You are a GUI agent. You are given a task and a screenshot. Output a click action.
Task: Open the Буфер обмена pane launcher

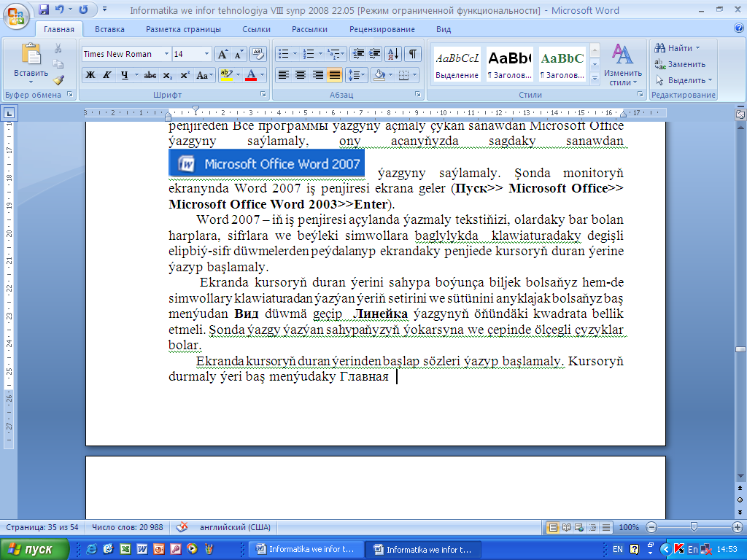(x=70, y=94)
